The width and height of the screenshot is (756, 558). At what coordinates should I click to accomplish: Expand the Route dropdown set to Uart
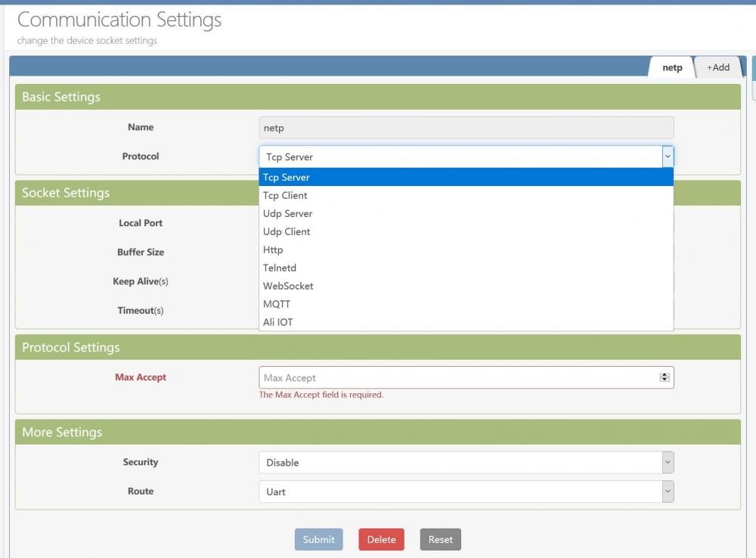466,491
